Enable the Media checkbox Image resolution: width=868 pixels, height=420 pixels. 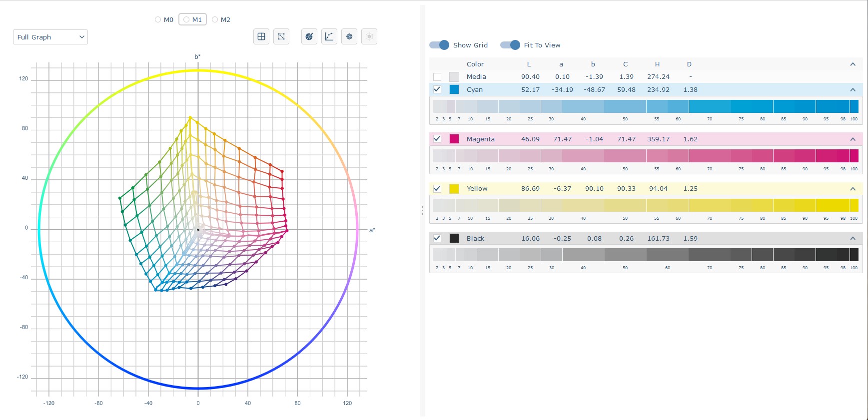pos(437,77)
